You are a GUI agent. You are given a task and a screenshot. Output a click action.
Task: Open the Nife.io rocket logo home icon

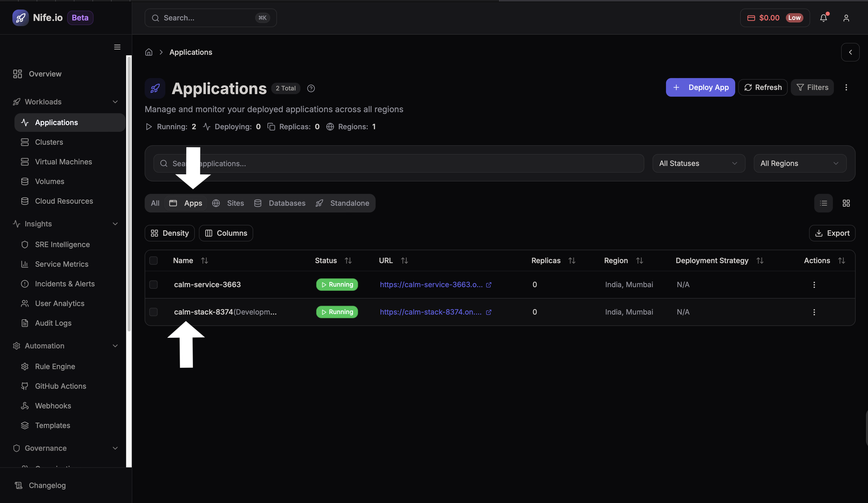pyautogui.click(x=20, y=18)
